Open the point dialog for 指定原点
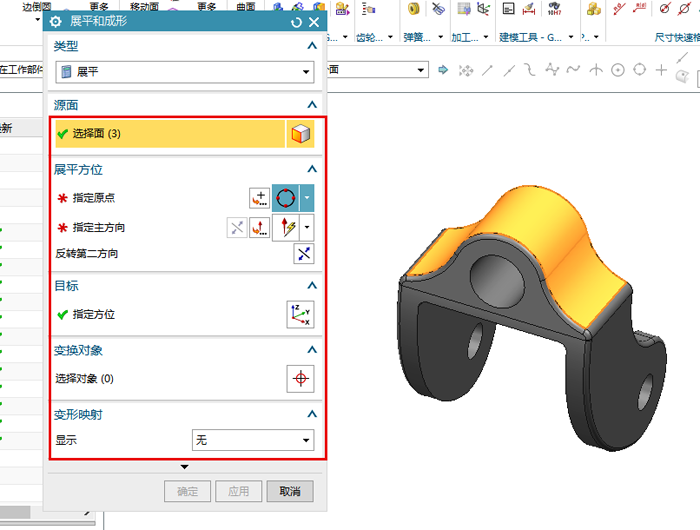 pyautogui.click(x=260, y=199)
